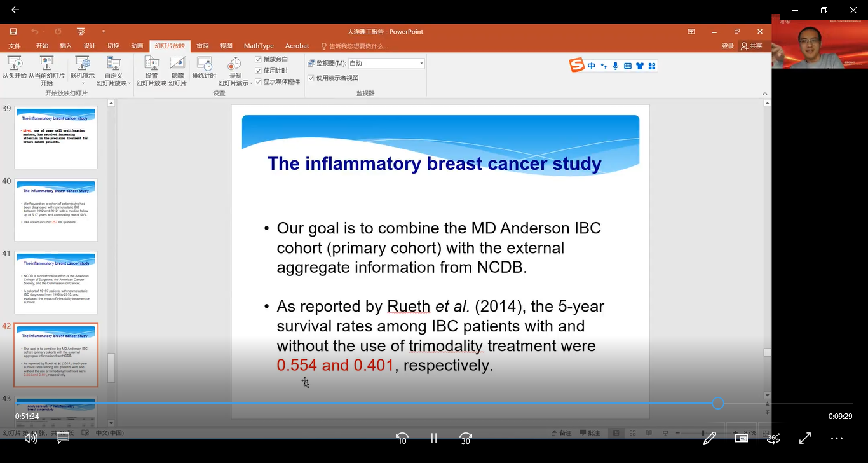
Task: Switch to the 动画 Animations tab
Action: click(137, 46)
